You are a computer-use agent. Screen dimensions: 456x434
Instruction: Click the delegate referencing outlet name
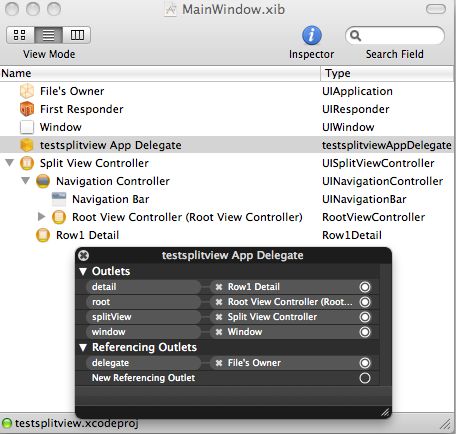pyautogui.click(x=110, y=363)
